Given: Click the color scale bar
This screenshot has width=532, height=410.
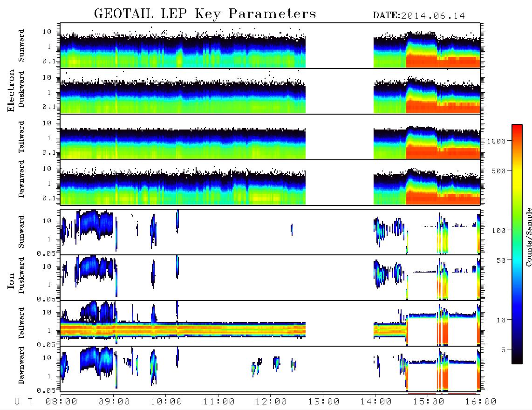Looking at the screenshot, I should [517, 244].
